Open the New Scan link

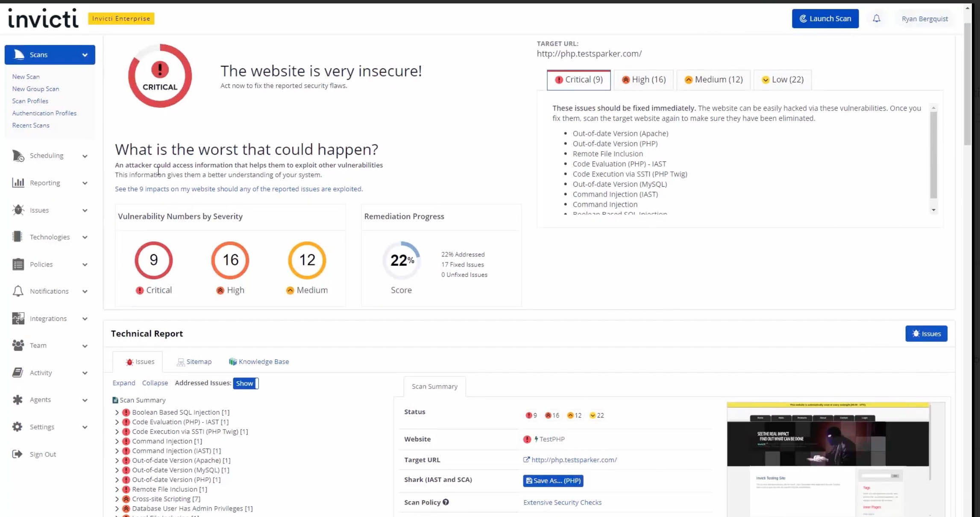coord(26,76)
